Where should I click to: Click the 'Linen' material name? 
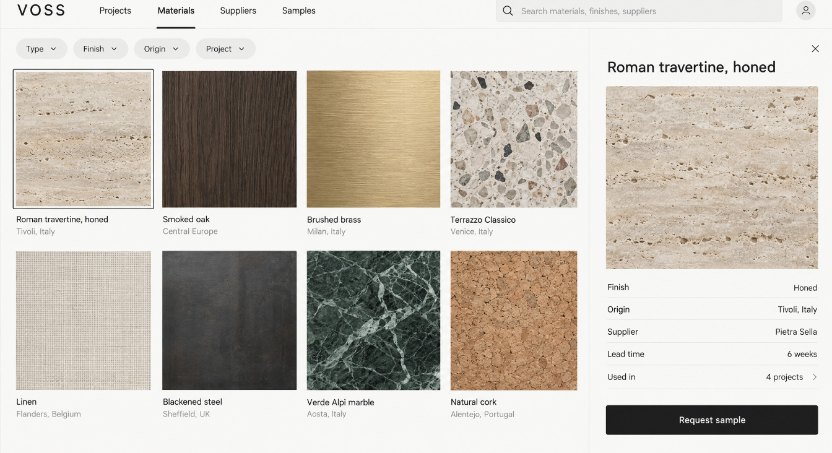pyautogui.click(x=27, y=402)
